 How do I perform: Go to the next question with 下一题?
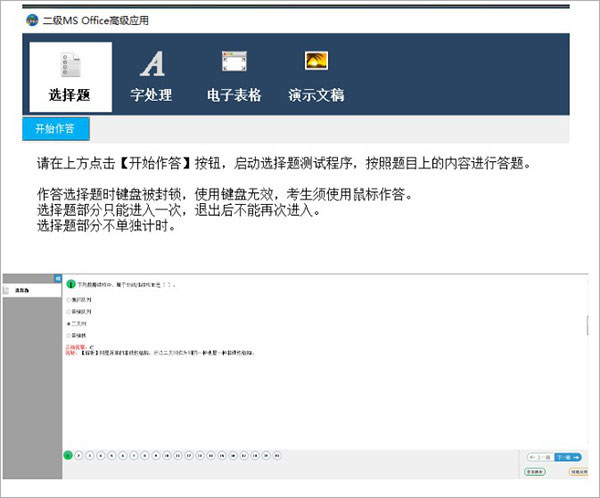point(569,456)
